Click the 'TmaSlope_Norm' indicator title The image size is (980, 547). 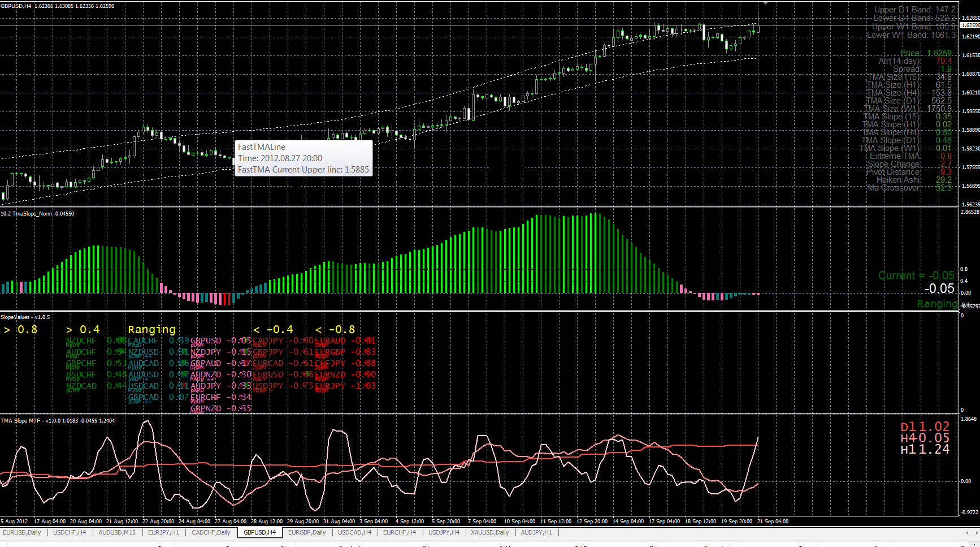(x=37, y=214)
